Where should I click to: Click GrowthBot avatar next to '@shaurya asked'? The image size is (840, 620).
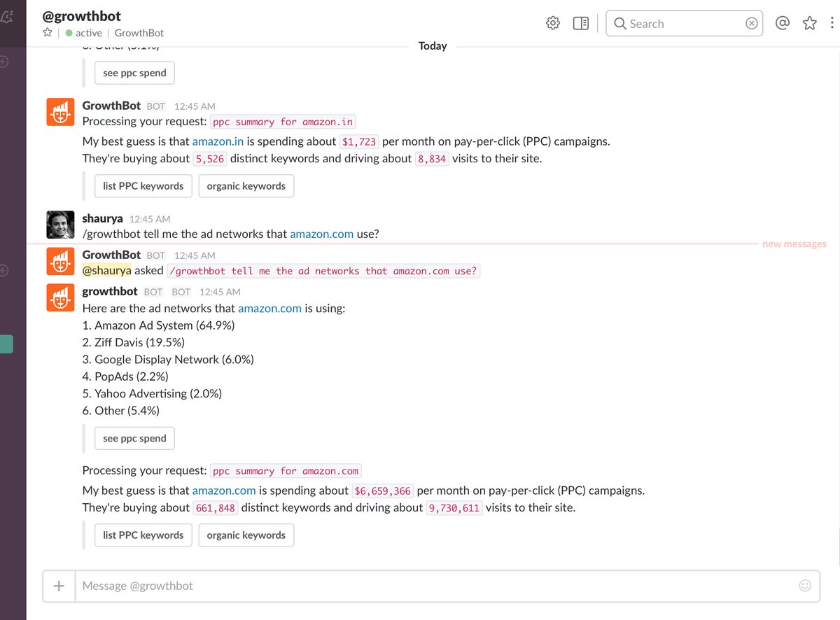pos(60,261)
